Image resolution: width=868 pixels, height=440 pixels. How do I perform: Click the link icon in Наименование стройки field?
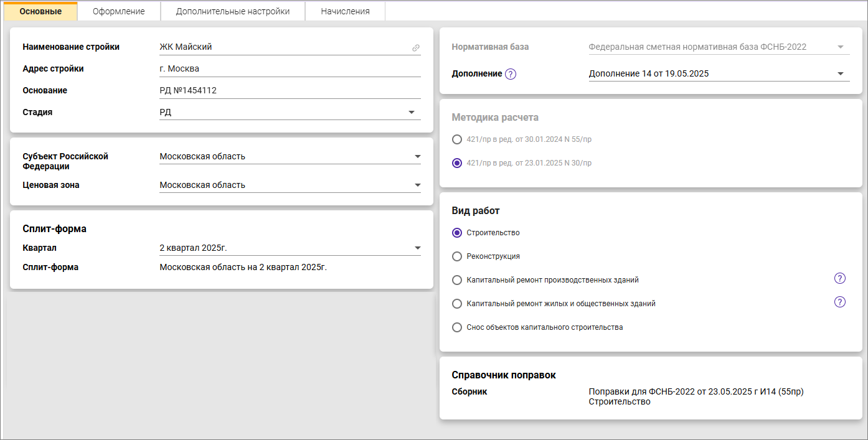(415, 47)
